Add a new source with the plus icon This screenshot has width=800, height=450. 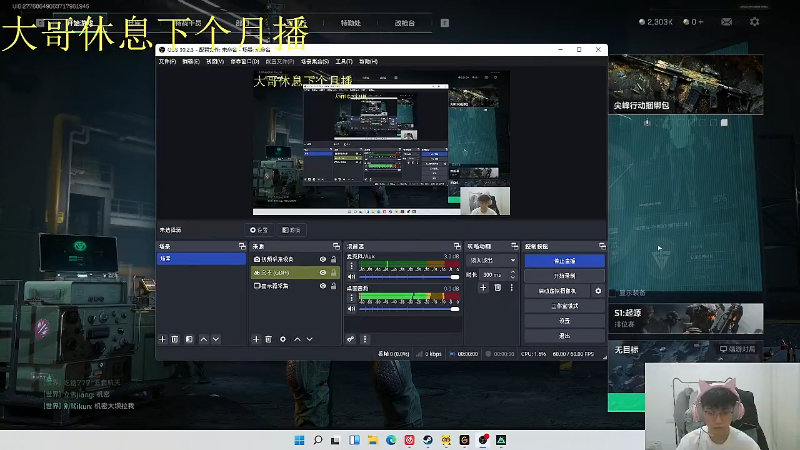256,339
